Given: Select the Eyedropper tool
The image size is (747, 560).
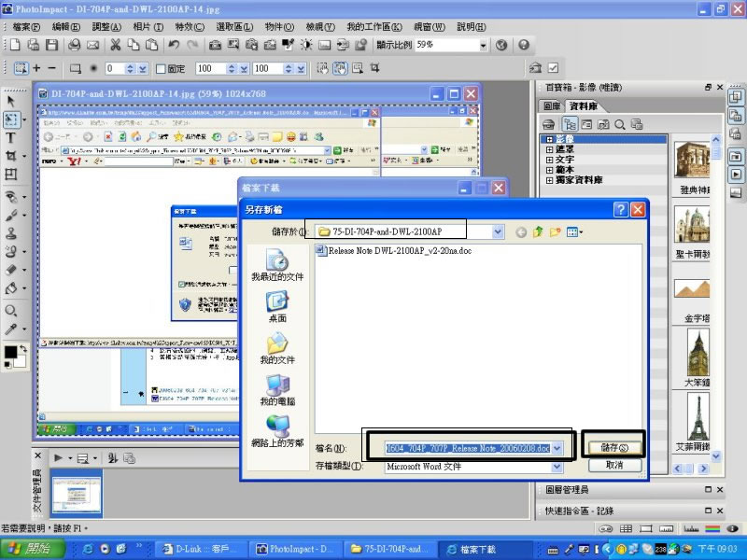Looking at the screenshot, I should 11,329.
